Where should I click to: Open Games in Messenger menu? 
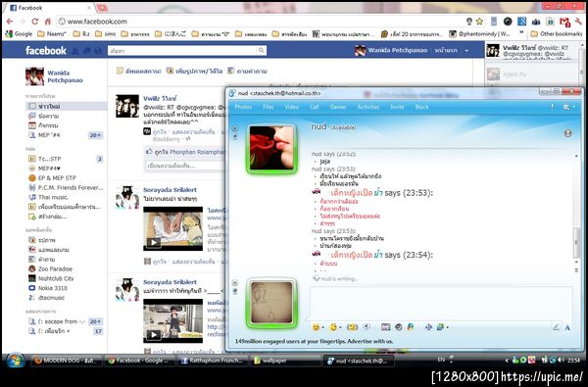tap(338, 107)
